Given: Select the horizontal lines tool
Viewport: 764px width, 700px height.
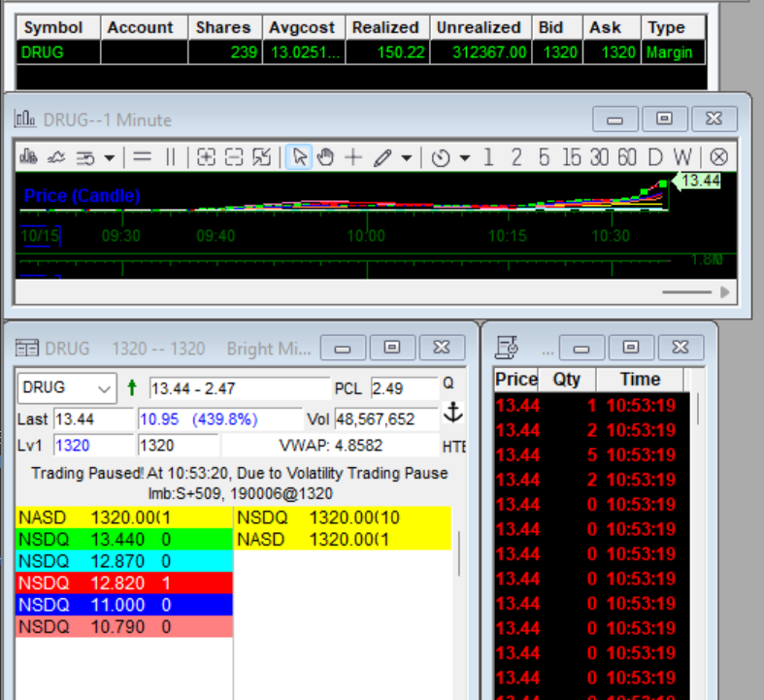Looking at the screenshot, I should coord(142,157).
